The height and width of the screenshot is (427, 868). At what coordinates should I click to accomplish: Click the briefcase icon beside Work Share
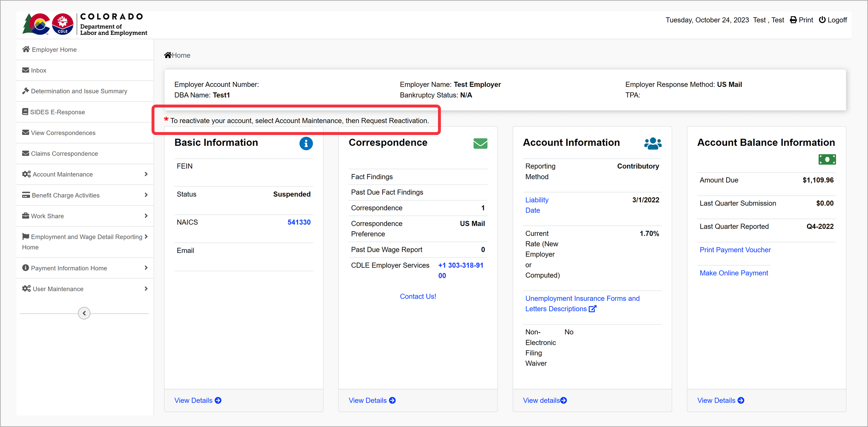(x=26, y=216)
